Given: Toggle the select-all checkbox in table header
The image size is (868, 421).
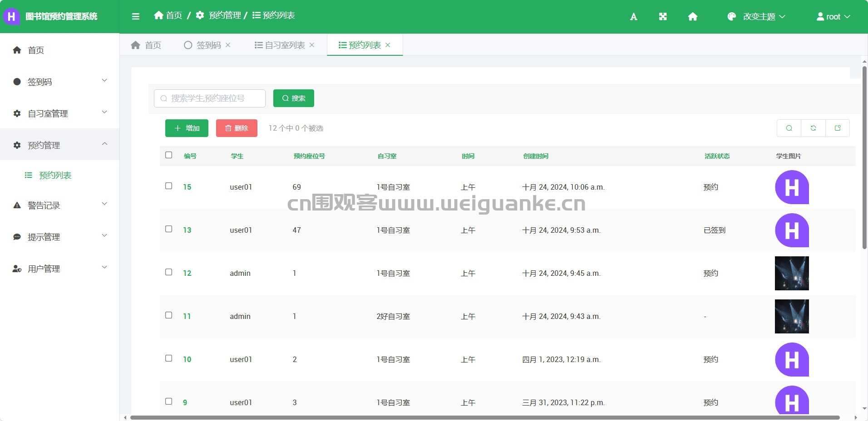Looking at the screenshot, I should tap(169, 155).
